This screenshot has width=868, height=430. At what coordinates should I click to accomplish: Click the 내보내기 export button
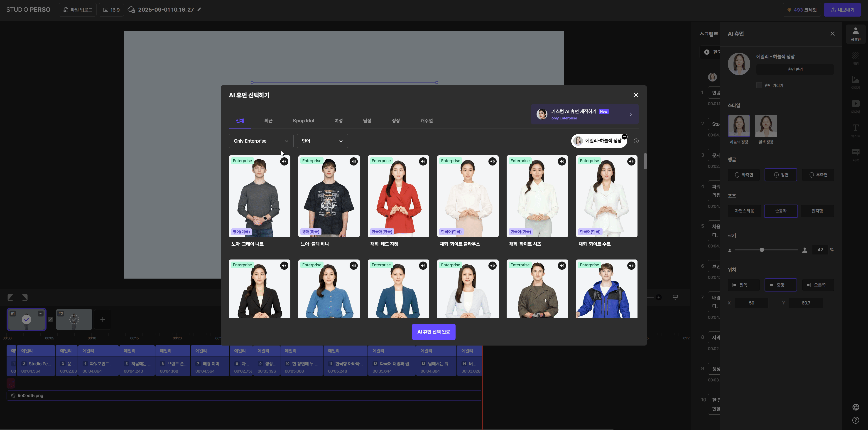[842, 10]
